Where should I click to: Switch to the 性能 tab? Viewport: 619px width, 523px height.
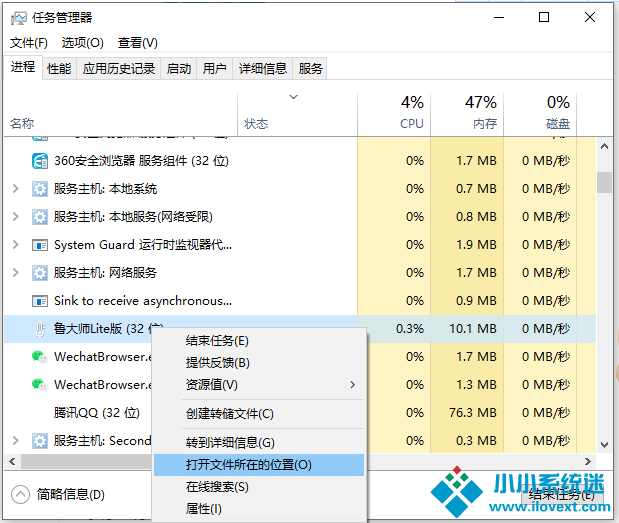[59, 69]
